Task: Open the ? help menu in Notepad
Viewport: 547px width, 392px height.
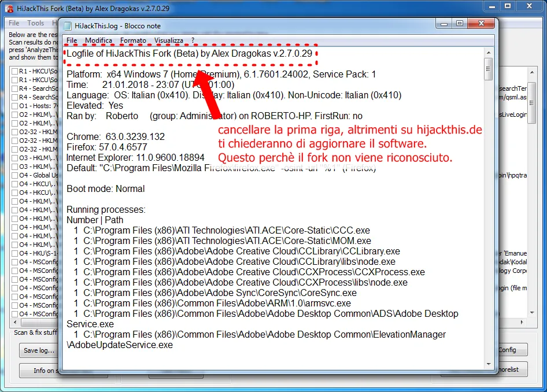Action: 193,40
